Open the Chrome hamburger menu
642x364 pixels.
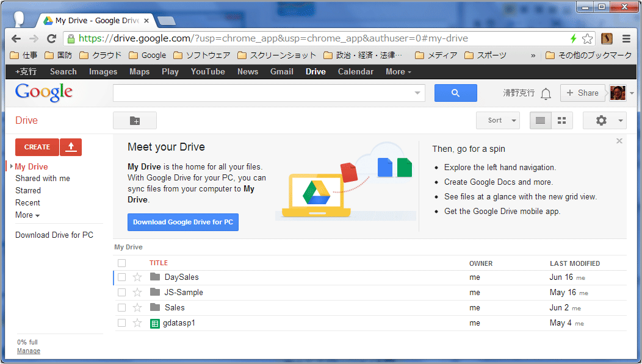(x=626, y=39)
